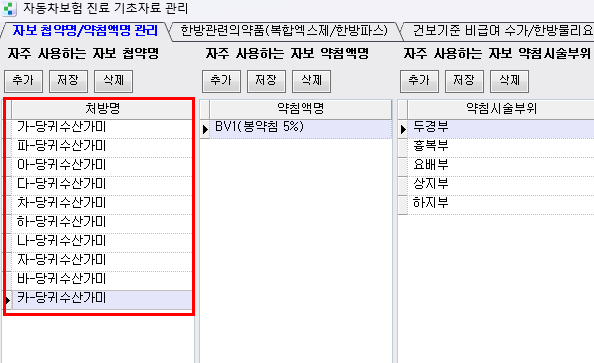Click 추가 button under 자보 약침액명

[x=221, y=81]
